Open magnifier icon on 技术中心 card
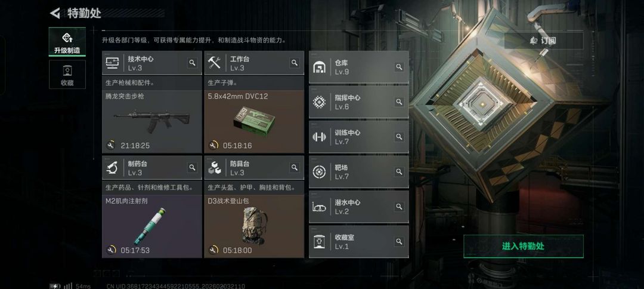The width and height of the screenshot is (644, 289). [x=192, y=63]
